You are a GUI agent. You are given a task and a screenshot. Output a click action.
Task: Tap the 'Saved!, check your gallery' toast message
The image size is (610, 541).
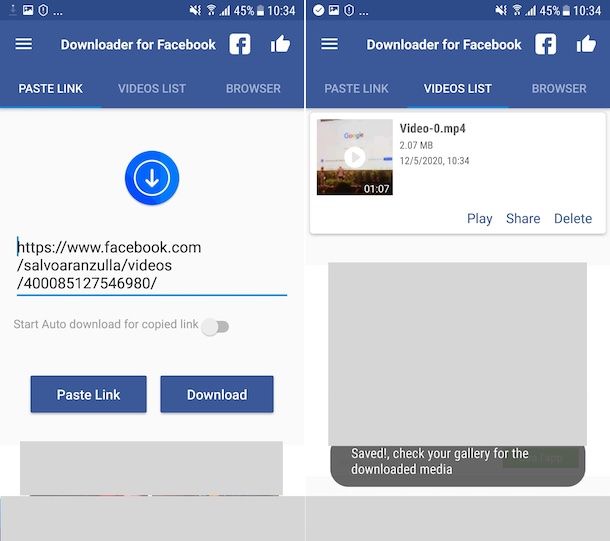[458, 465]
